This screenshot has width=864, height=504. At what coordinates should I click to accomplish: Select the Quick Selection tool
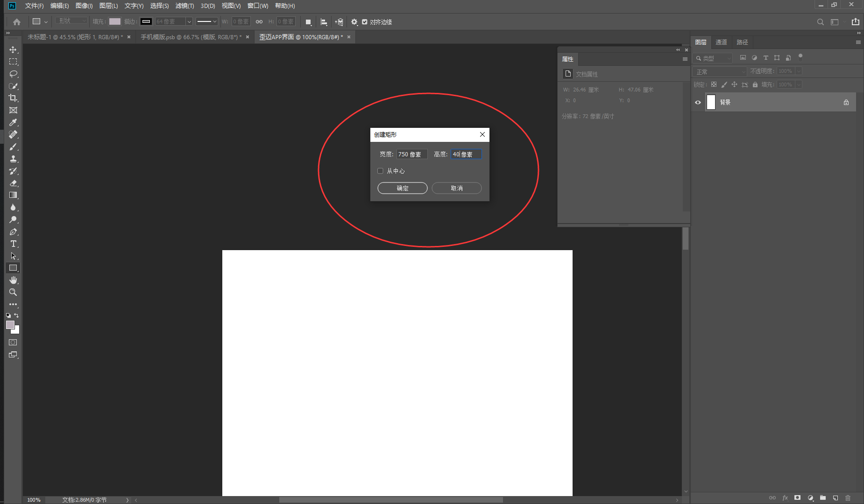[x=13, y=86]
